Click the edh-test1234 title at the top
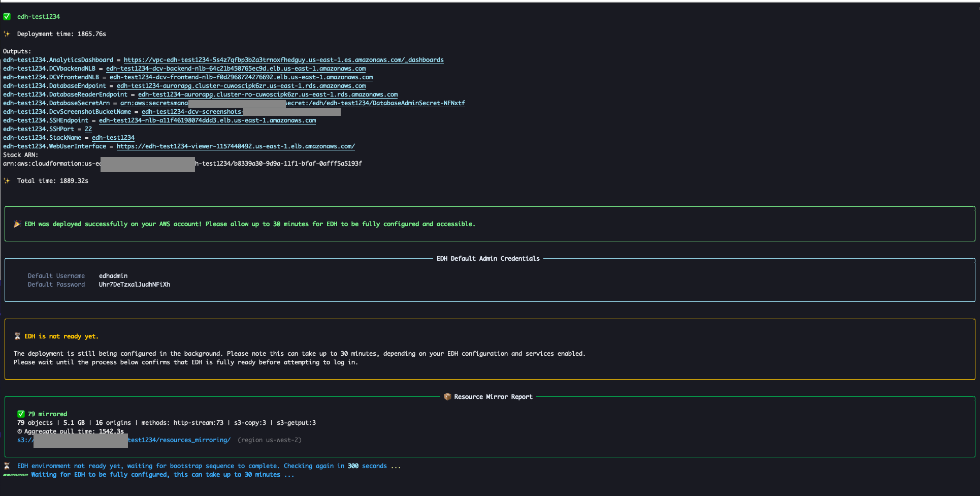The width and height of the screenshot is (980, 496). [x=39, y=17]
